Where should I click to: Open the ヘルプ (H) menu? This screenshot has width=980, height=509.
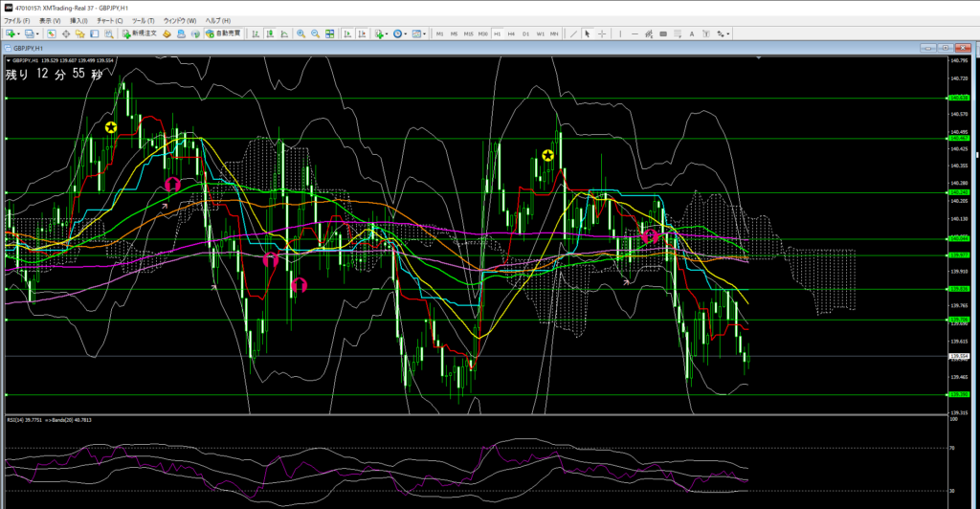[x=218, y=21]
